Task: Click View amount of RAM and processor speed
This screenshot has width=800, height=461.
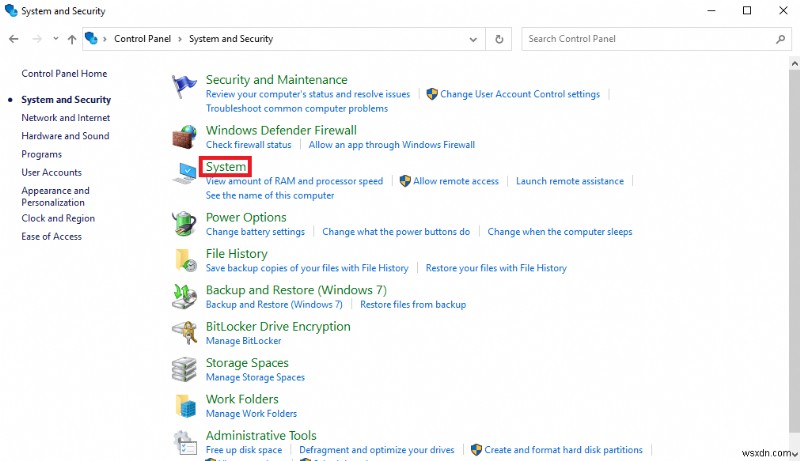Action: point(294,181)
